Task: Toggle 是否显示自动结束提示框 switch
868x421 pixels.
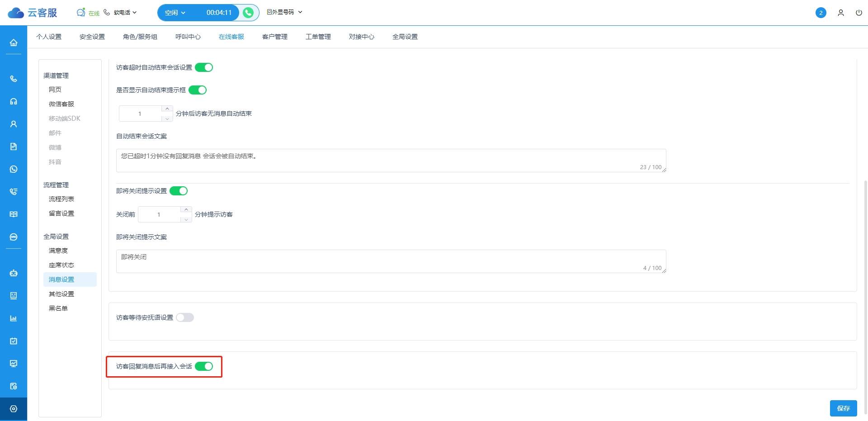Action: click(198, 90)
